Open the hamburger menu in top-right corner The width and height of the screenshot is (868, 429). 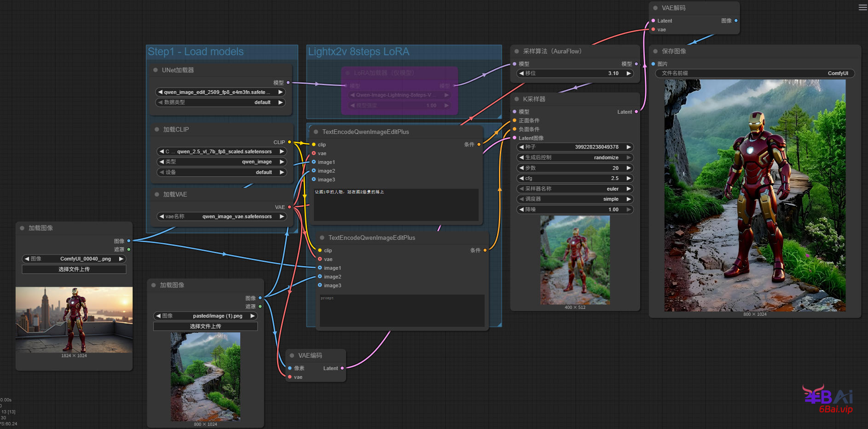tap(862, 7)
